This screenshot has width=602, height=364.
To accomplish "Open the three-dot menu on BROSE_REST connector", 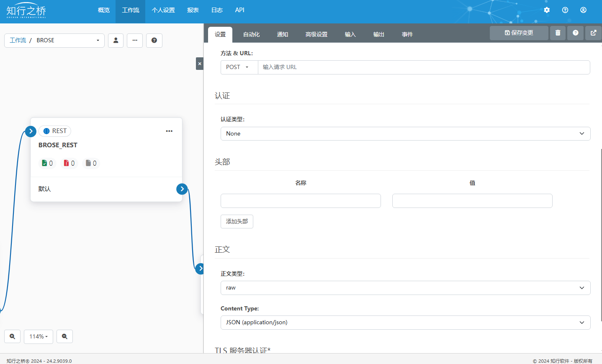I will tap(169, 131).
